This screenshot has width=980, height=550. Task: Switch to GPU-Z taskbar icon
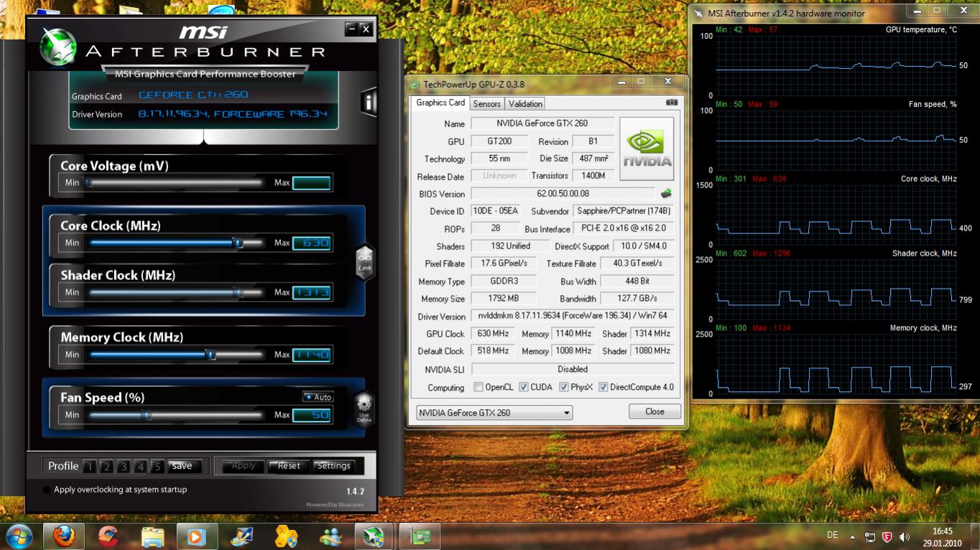point(420,536)
